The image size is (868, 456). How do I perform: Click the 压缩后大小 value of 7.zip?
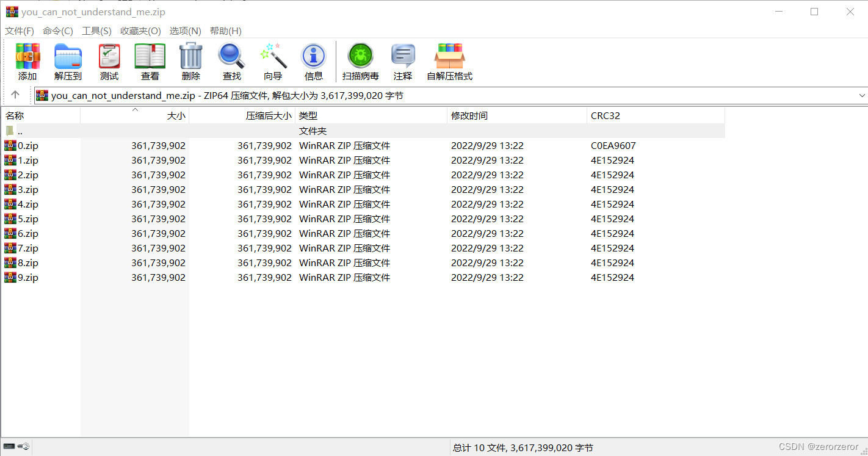[264, 248]
